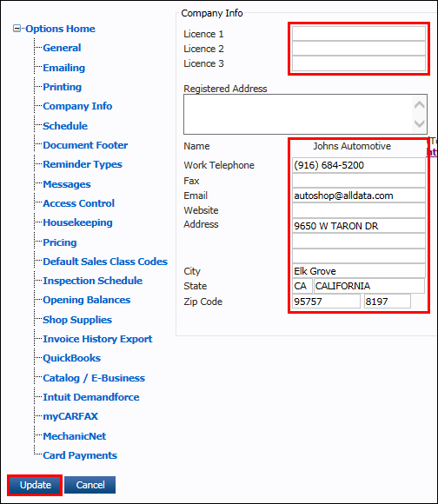Open Access Control settings
438x504 pixels.
[79, 203]
